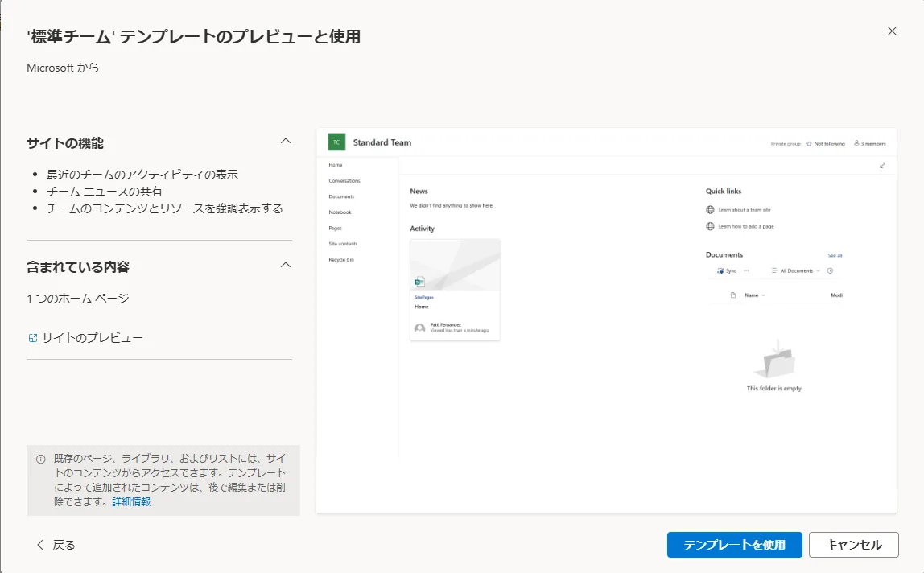Click the Microsoft から publisher text
Image resolution: width=924 pixels, height=573 pixels.
tap(63, 68)
